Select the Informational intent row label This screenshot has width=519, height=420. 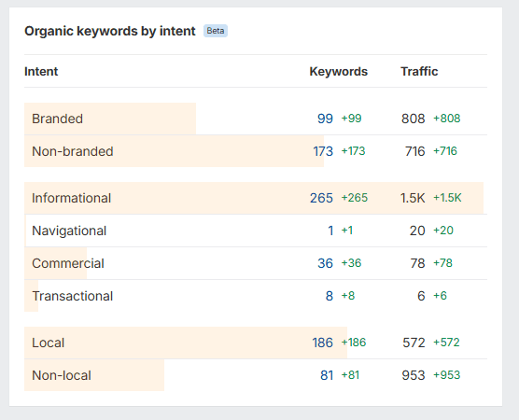coord(71,198)
